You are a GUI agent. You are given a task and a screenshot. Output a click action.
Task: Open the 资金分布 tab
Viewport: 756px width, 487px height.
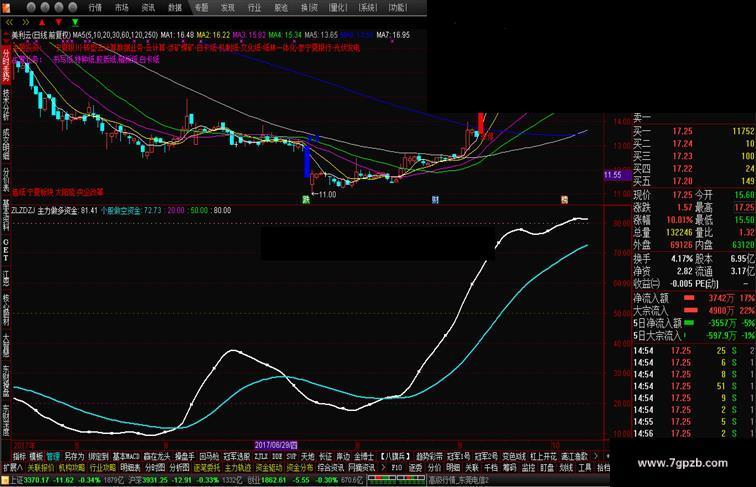pyautogui.click(x=299, y=468)
